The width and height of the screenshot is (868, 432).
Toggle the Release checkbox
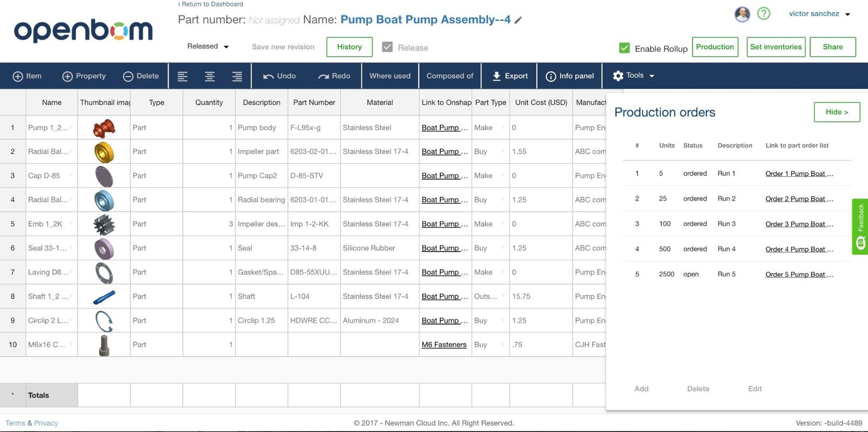[387, 47]
